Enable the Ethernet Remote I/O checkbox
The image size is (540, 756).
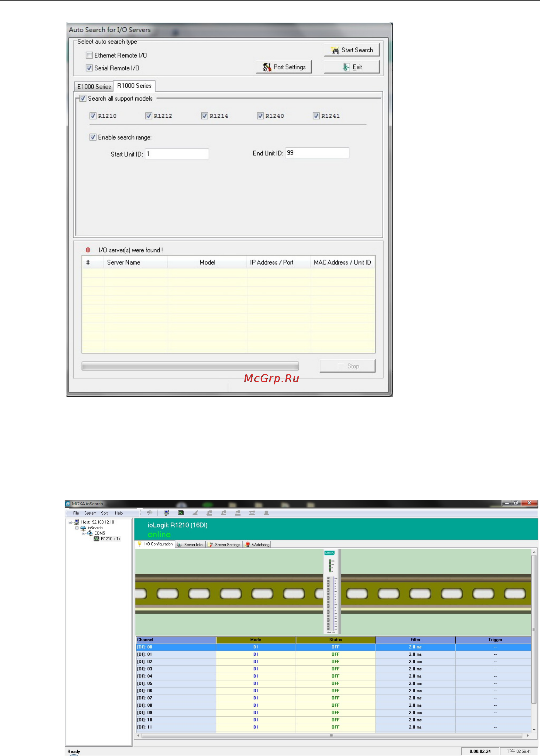(x=89, y=55)
